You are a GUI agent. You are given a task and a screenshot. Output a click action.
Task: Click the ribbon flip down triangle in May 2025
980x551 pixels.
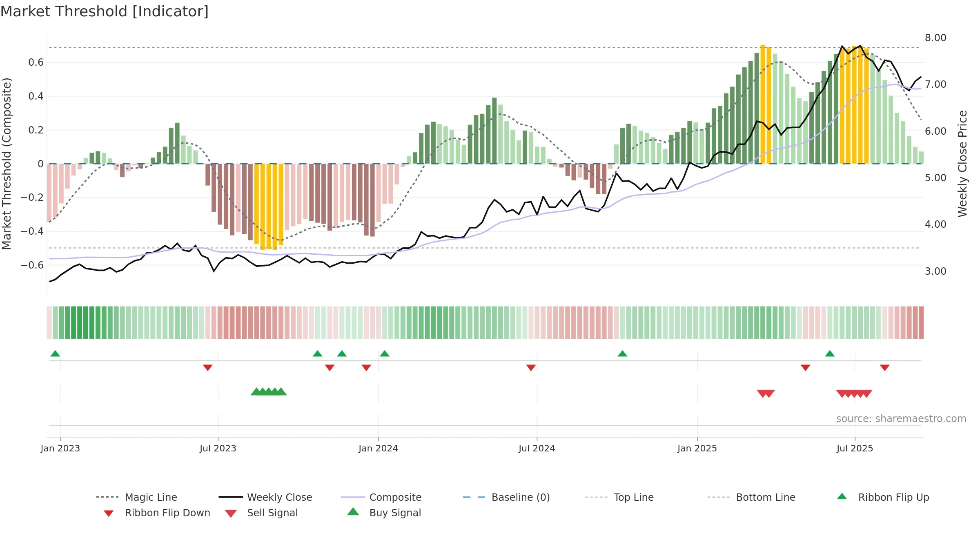click(805, 368)
